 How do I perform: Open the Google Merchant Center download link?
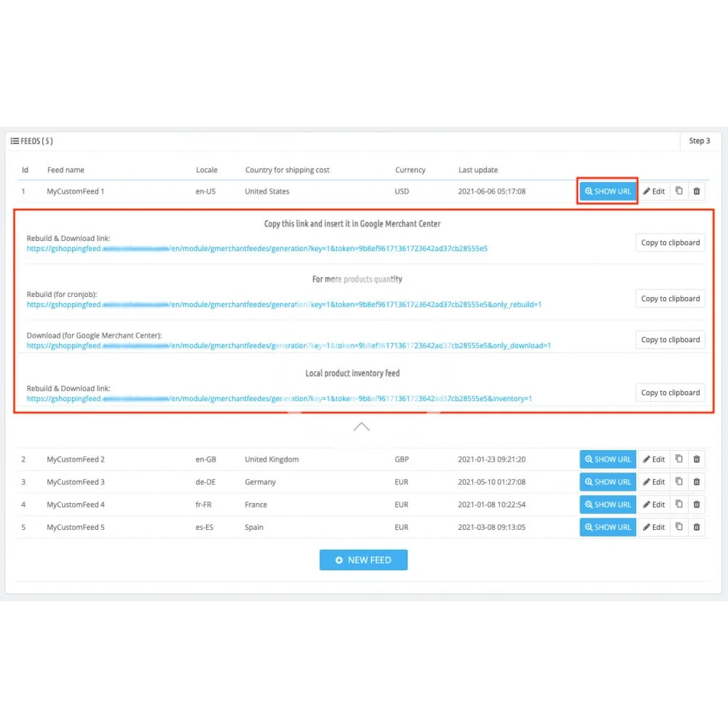click(288, 346)
